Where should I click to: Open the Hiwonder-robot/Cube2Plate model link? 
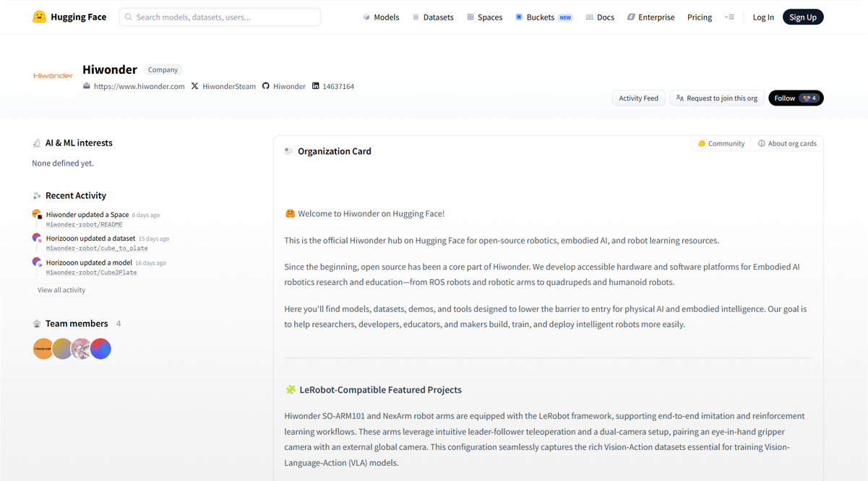click(x=91, y=273)
